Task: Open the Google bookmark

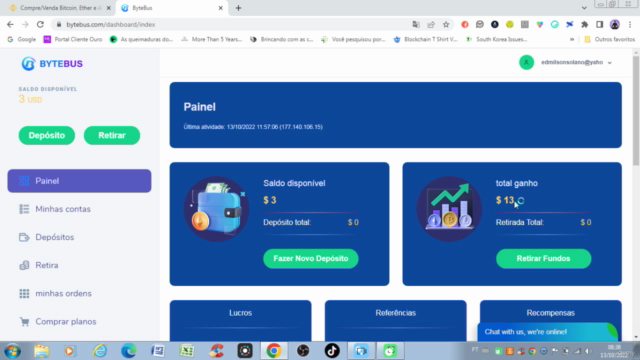Action: coord(22,39)
